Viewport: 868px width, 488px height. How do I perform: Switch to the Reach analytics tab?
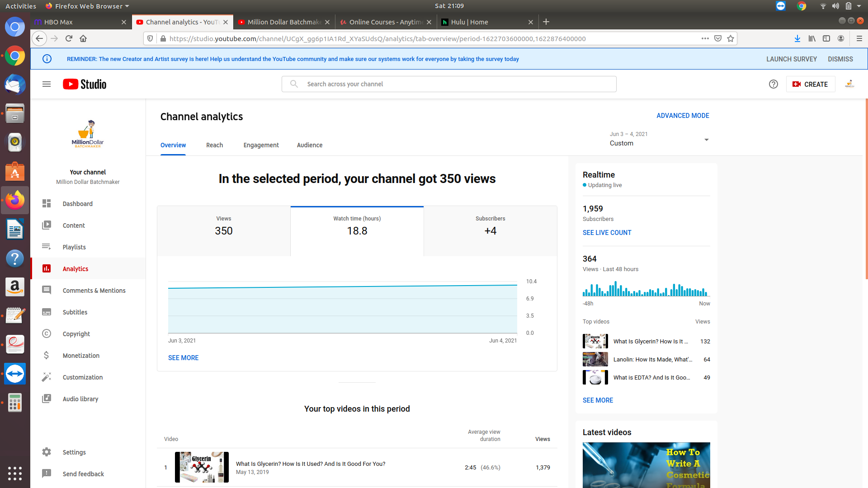tap(214, 145)
